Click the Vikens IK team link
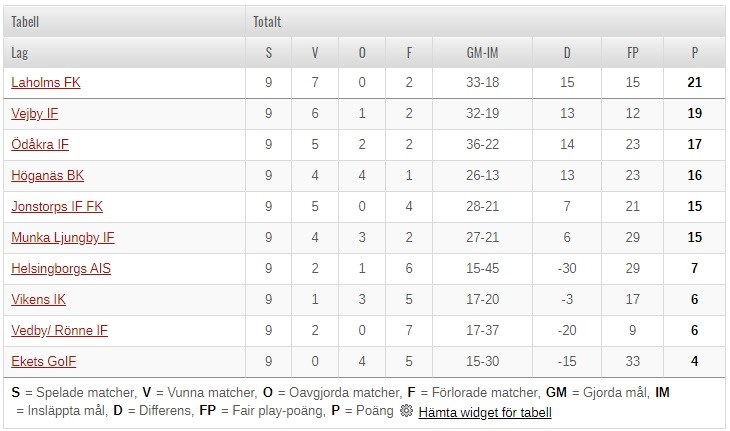This screenshot has width=730, height=431. pyautogui.click(x=39, y=300)
